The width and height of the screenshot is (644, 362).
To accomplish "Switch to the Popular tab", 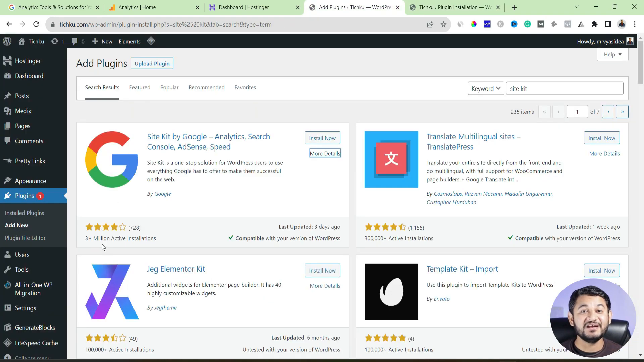I will tap(169, 87).
